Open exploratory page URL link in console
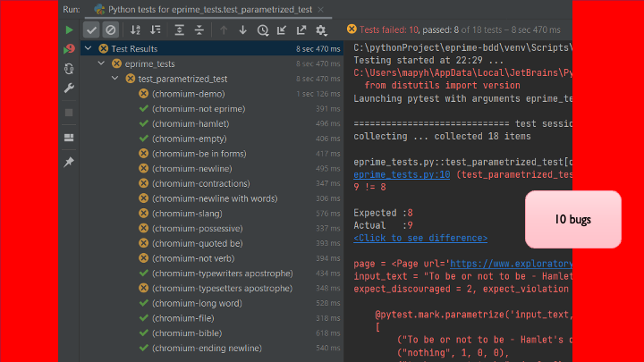 pos(511,264)
